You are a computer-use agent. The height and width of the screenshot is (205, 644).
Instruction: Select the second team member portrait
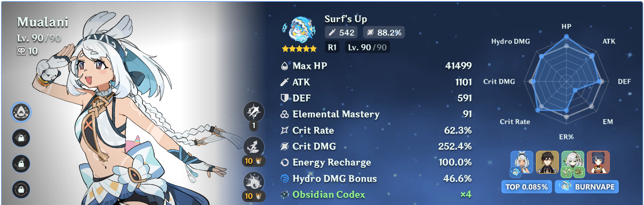coord(547,162)
